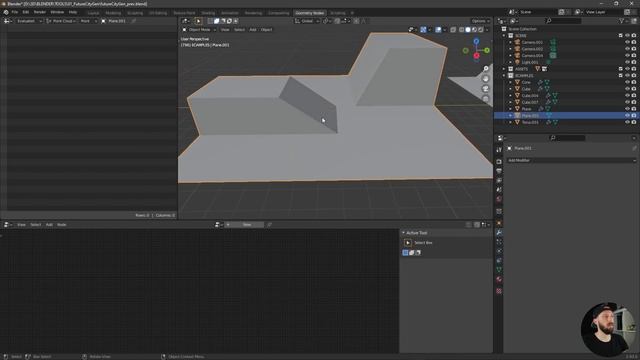The height and width of the screenshot is (360, 640).
Task: Switch to the Compositing workspace tab
Action: click(279, 13)
